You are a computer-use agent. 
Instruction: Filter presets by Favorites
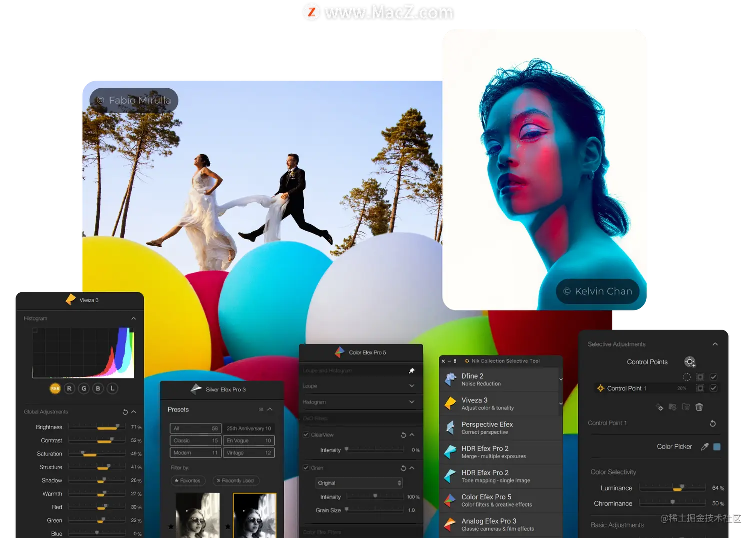[x=188, y=481]
